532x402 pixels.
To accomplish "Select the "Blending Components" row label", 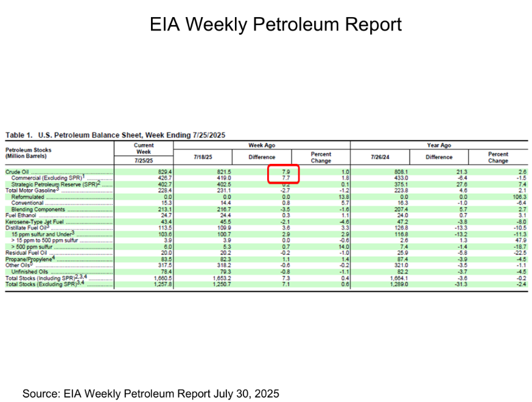I will pyautogui.click(x=38, y=210).
